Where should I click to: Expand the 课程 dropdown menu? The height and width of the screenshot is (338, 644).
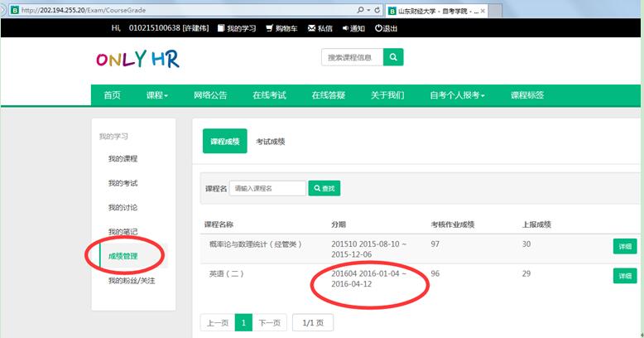pos(156,95)
